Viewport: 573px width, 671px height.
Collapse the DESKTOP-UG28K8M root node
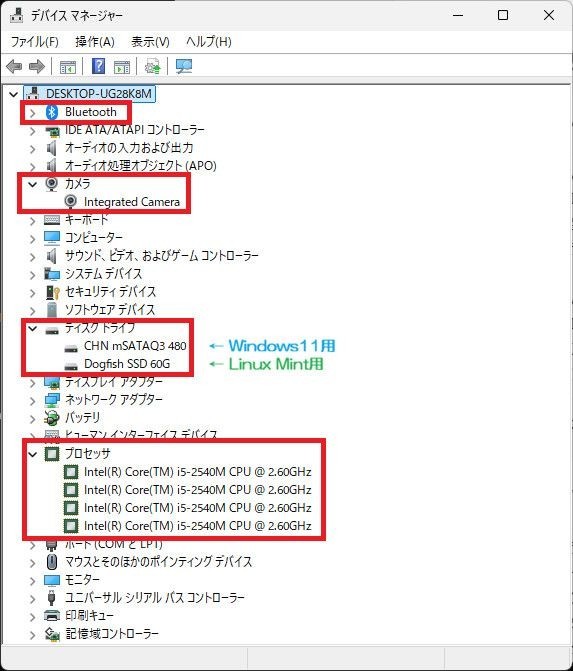pos(14,94)
